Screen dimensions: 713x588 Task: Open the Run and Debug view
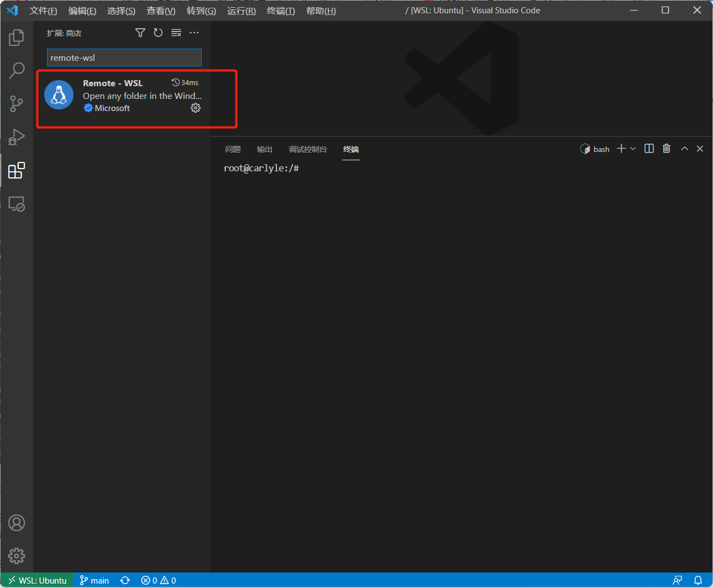(x=16, y=137)
